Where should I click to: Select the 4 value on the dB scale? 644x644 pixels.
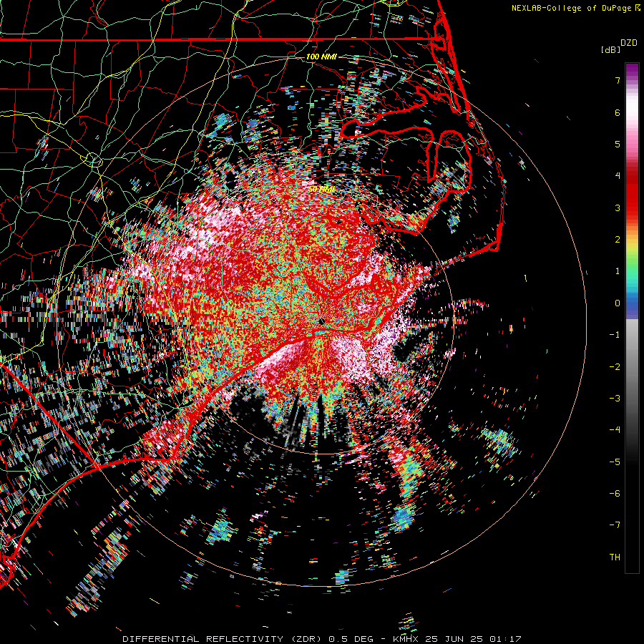(x=618, y=176)
